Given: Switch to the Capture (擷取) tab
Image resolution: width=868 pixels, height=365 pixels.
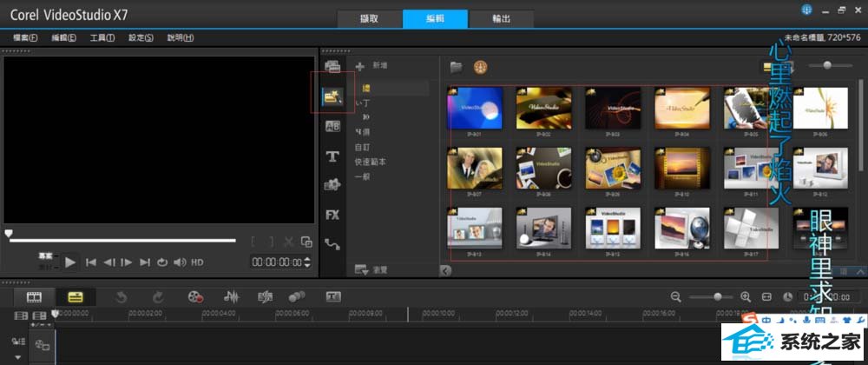Looking at the screenshot, I should [x=370, y=19].
